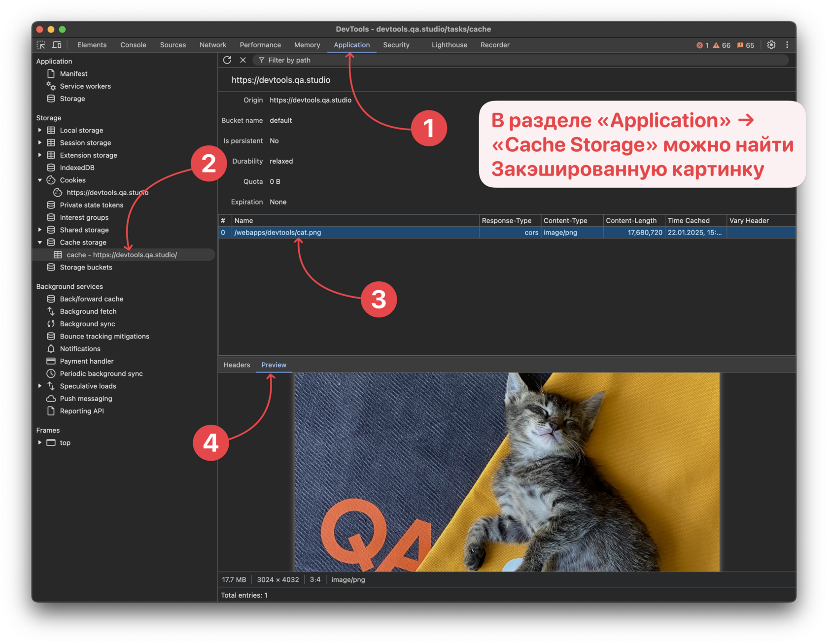The image size is (828, 644).
Task: Open Notifications background service
Action: [x=80, y=349]
